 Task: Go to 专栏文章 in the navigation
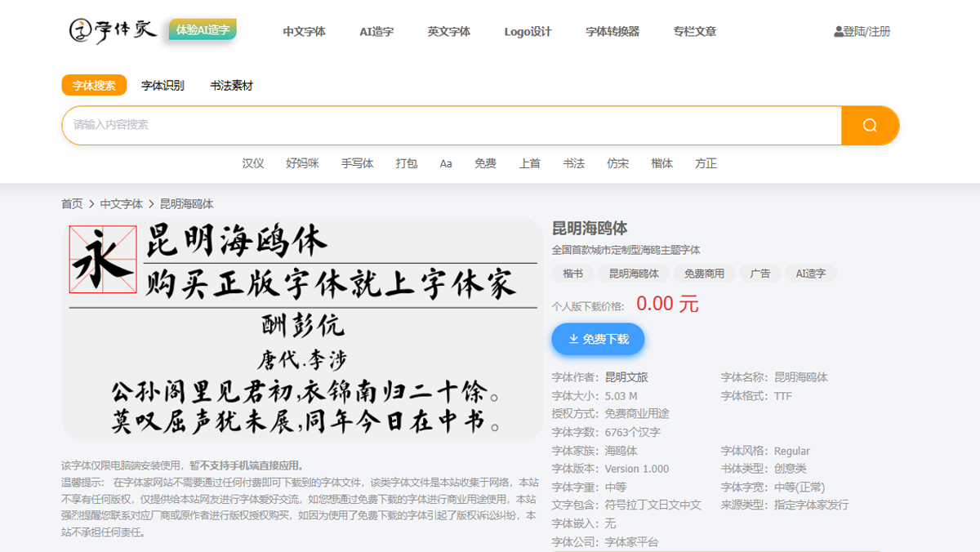[695, 32]
